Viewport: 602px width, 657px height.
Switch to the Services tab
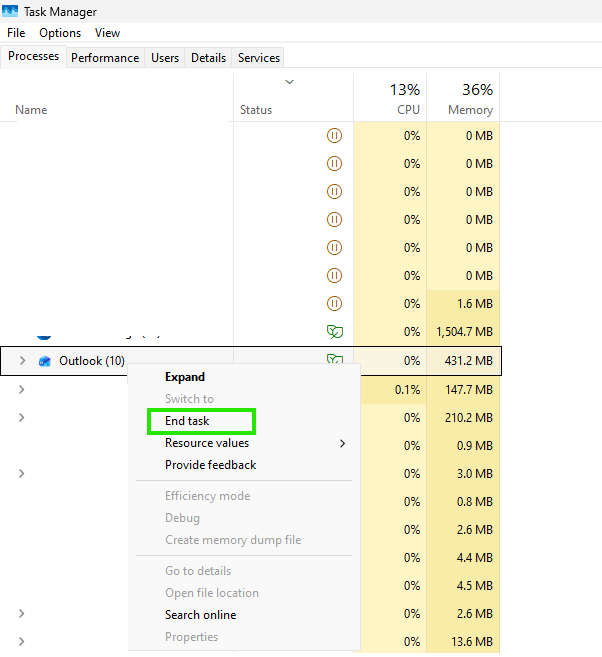(258, 58)
